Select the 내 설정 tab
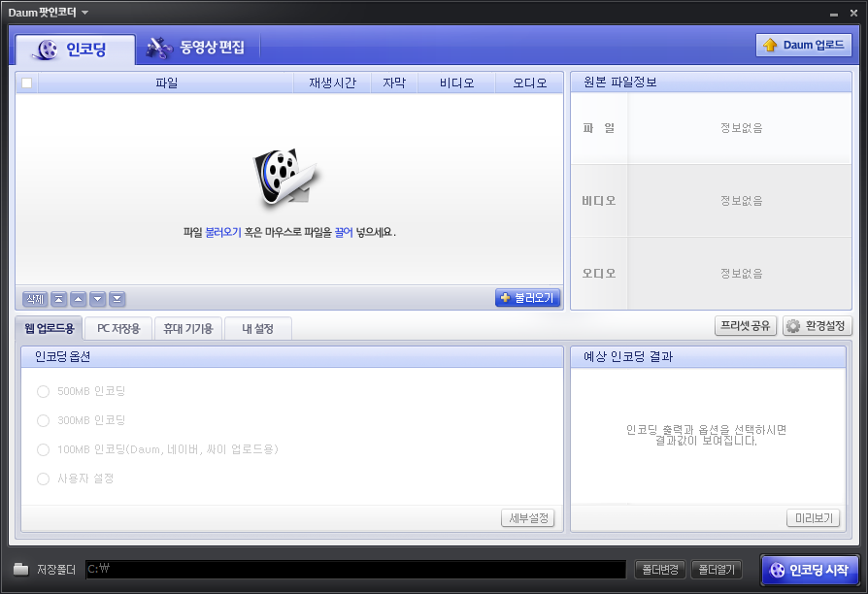 (x=258, y=328)
